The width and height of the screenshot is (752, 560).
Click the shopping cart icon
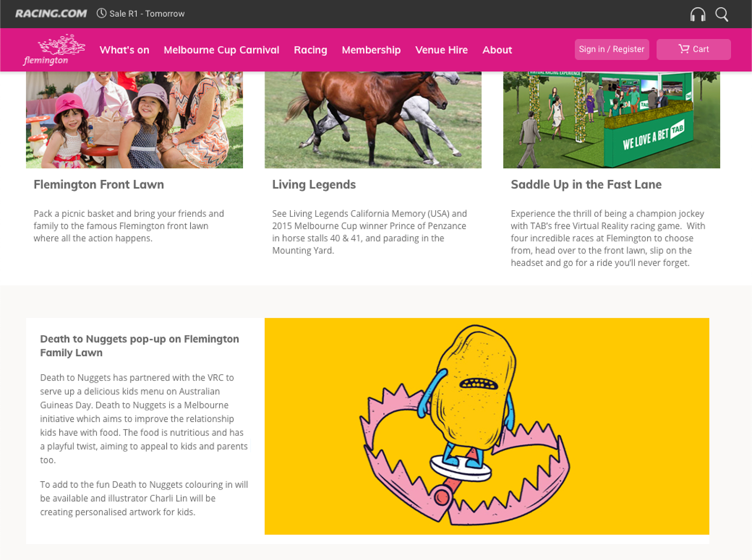point(684,49)
